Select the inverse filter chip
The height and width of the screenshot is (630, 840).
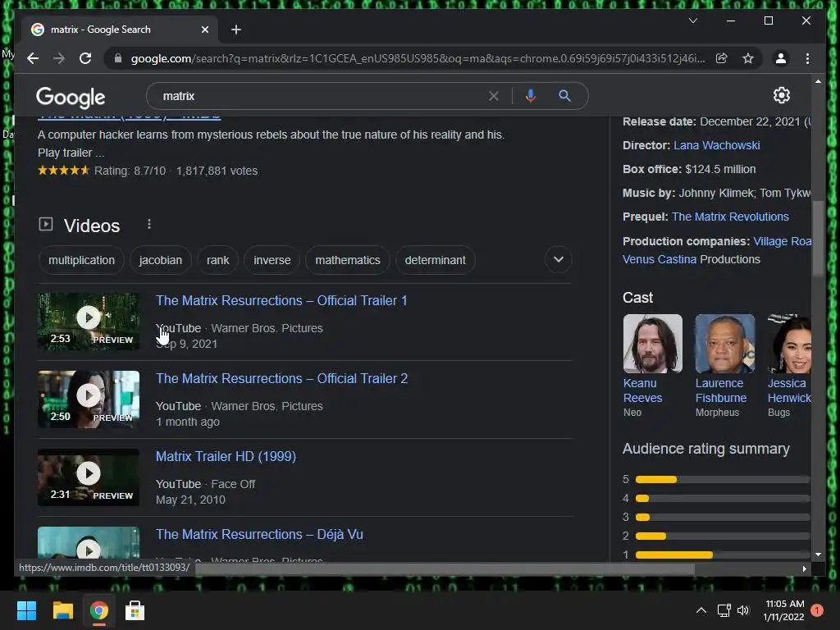click(272, 260)
